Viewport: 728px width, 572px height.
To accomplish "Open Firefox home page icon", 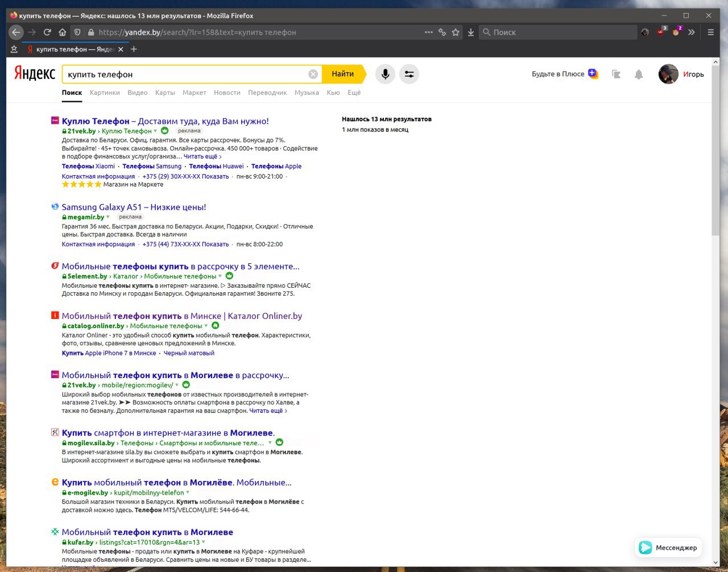I will point(62,32).
